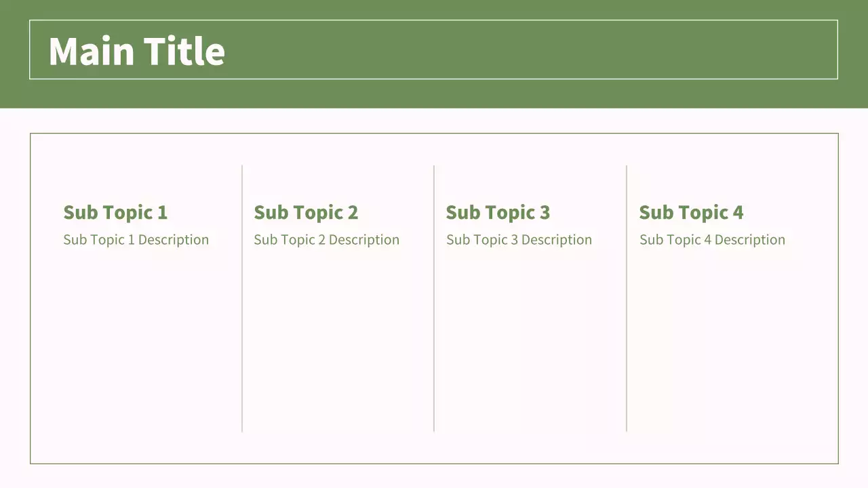Click the Sub Topic 1 Description text
This screenshot has height=488, width=868.
tap(136, 240)
